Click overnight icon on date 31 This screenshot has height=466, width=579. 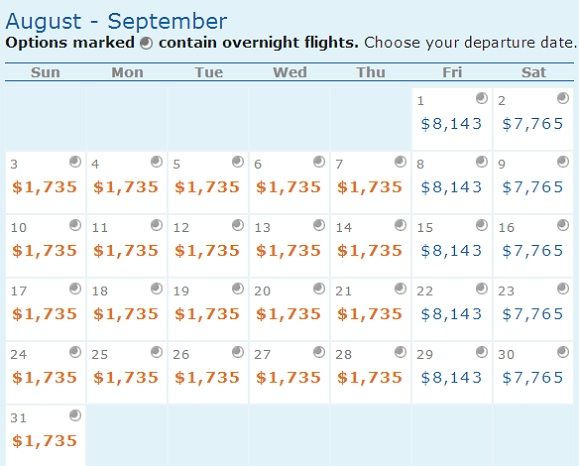point(75,416)
